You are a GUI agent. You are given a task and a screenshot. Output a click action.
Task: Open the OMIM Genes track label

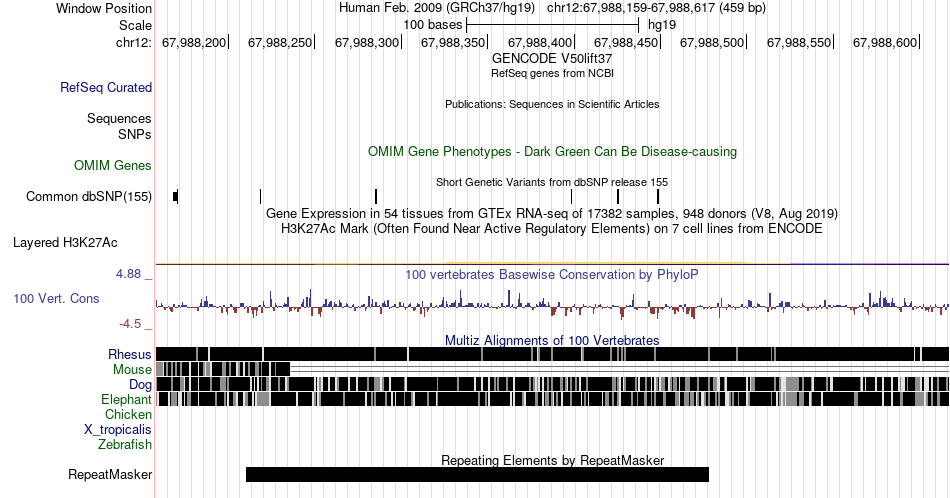[x=113, y=165]
